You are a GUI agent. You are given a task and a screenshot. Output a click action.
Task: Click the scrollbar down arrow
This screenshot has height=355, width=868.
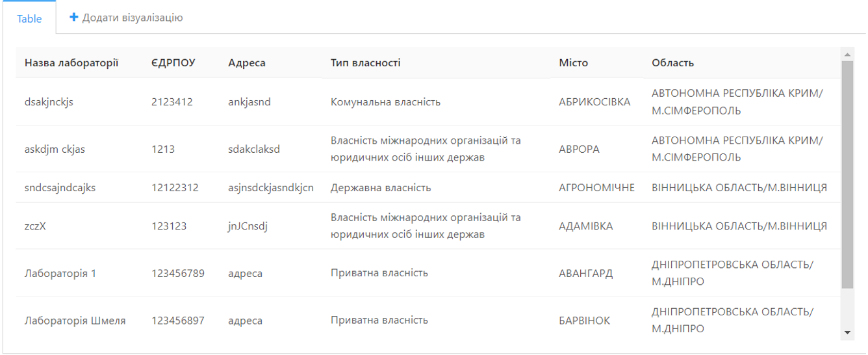(847, 332)
